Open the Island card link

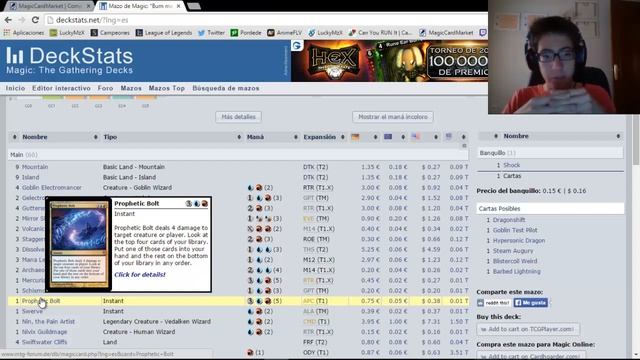31,177
